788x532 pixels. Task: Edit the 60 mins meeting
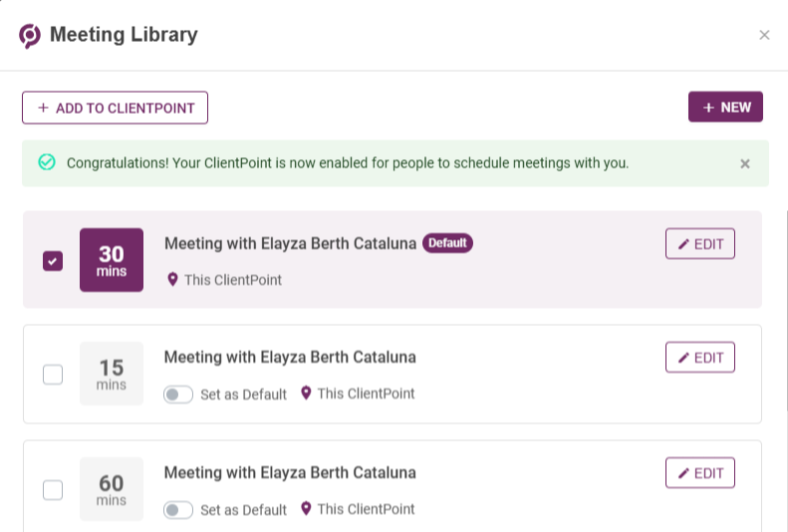700,472
